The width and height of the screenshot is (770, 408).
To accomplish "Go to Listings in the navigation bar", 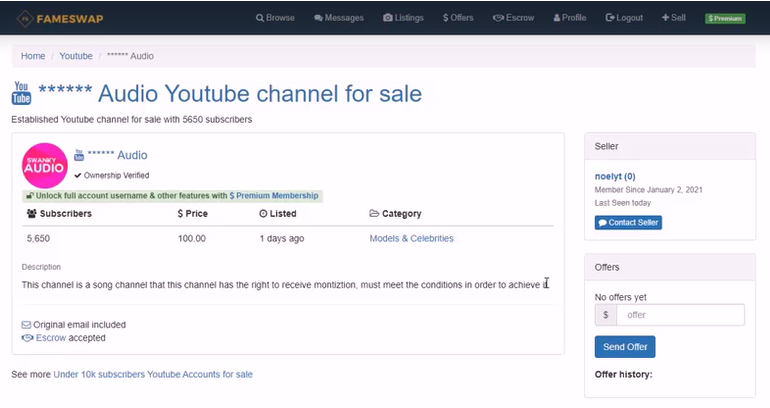I will [x=403, y=18].
